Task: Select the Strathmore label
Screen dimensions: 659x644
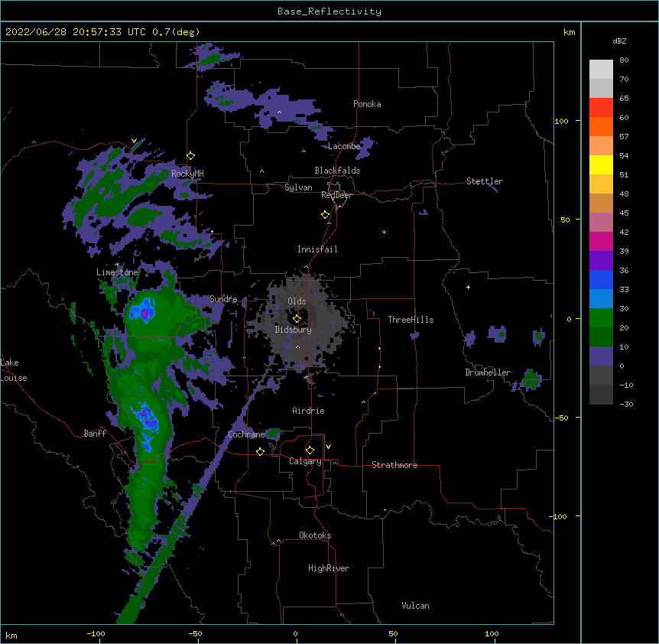Action: [x=394, y=465]
